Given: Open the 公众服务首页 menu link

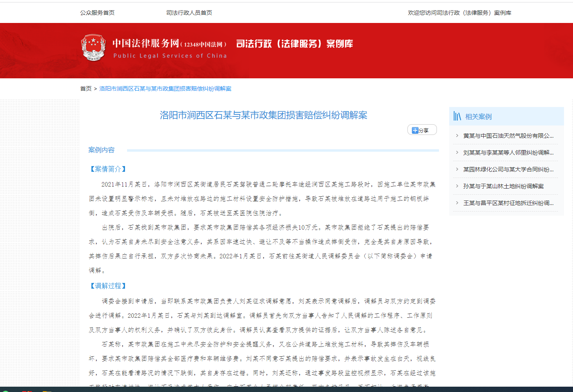Looking at the screenshot, I should click(97, 13).
